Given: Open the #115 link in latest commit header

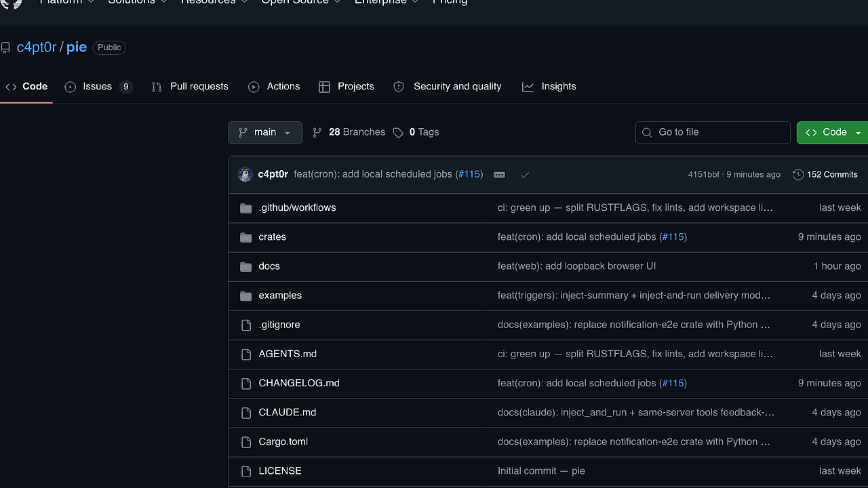Looking at the screenshot, I should (469, 174).
